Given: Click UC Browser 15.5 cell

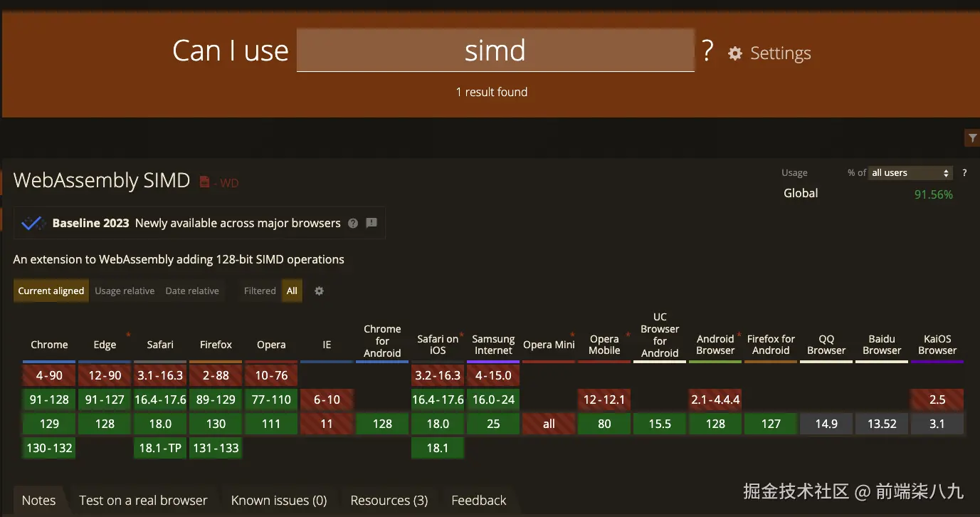Looking at the screenshot, I should [660, 424].
